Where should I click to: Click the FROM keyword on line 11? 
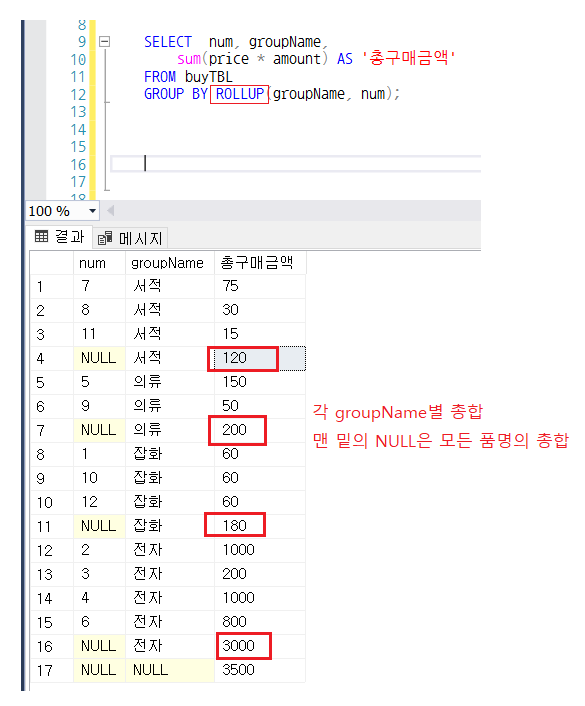pyautogui.click(x=160, y=77)
